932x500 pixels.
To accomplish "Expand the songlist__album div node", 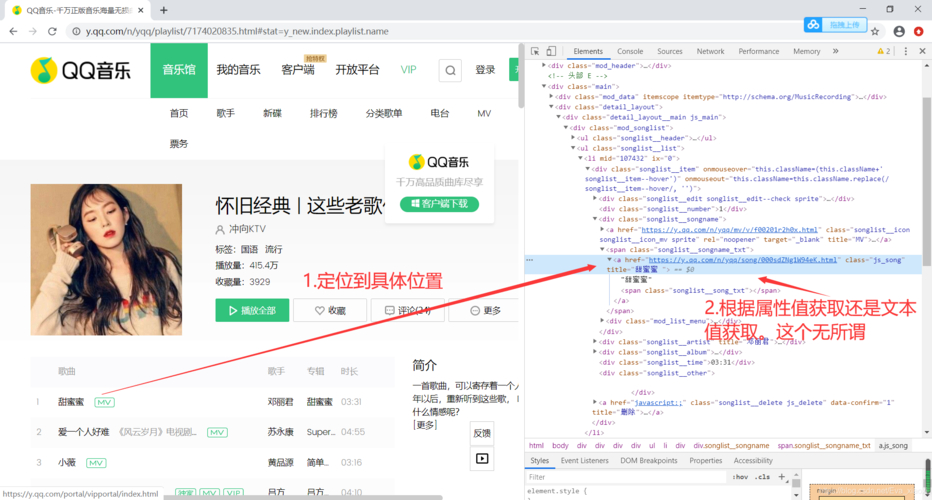I will [x=595, y=352].
